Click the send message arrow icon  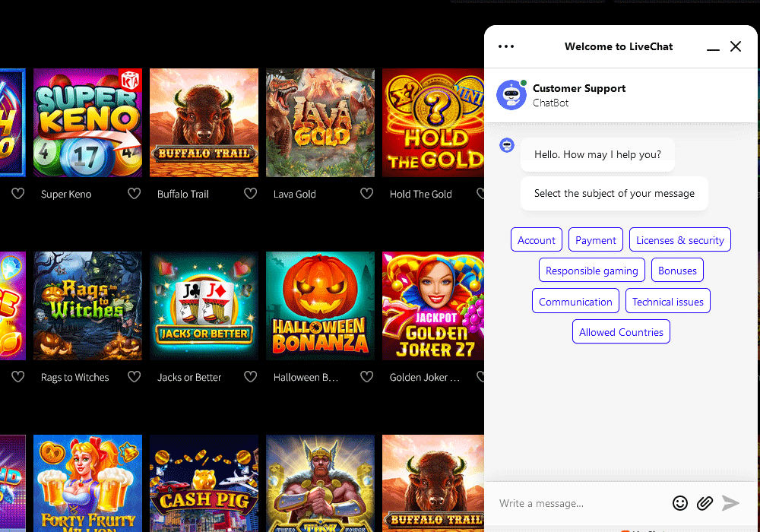point(730,503)
